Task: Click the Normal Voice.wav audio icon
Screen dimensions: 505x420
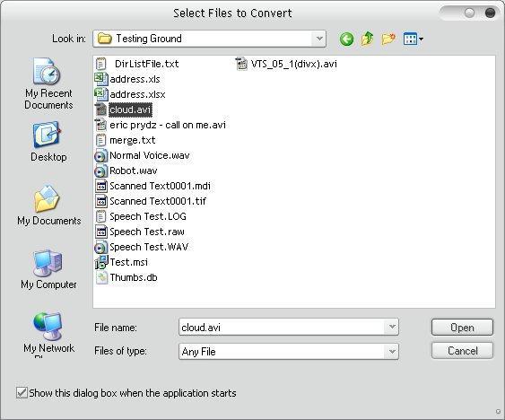Action: (x=100, y=155)
